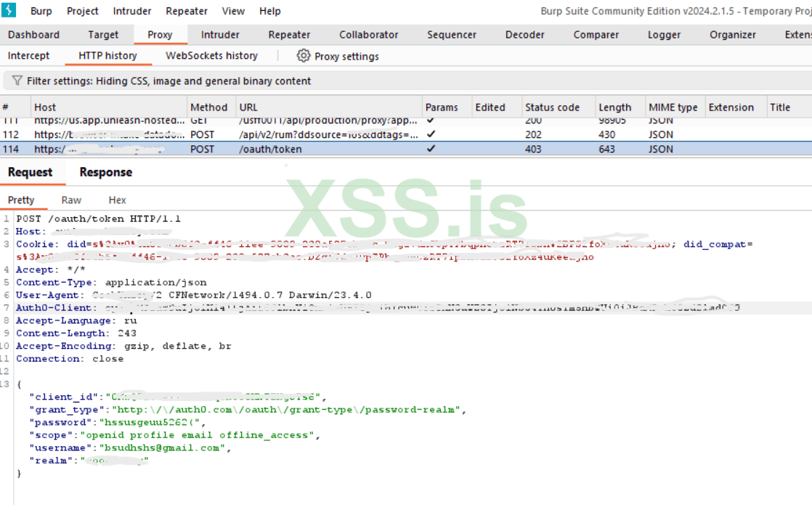
Task: Select the HTTP history sub-tab
Action: (107, 55)
